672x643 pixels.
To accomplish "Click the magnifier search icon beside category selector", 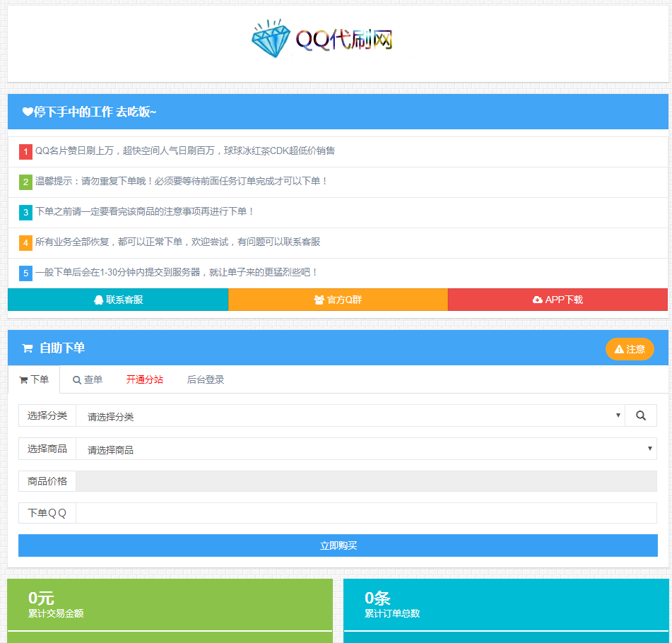I will (641, 415).
